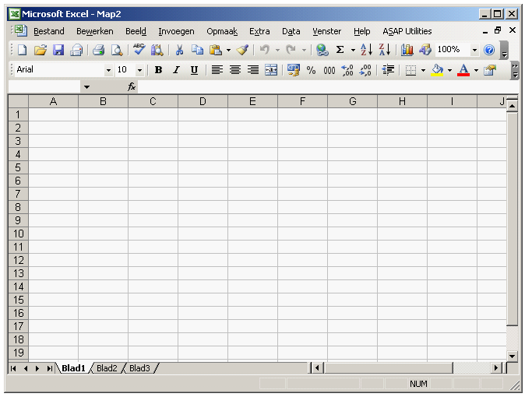
Task: Click the horizontal scrollbar right arrow
Action: coord(496,367)
